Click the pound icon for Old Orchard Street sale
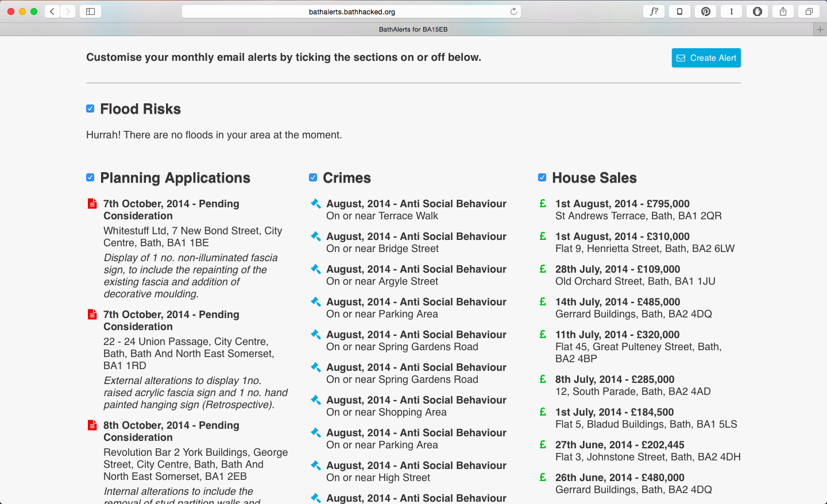 [543, 269]
